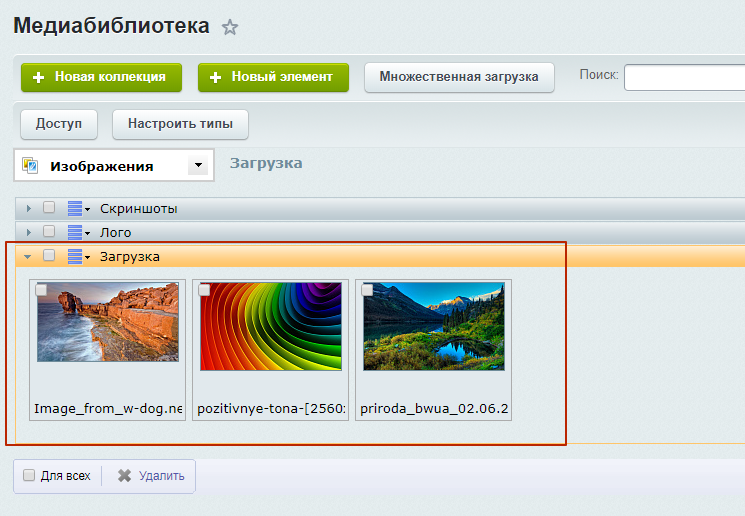Click the Загрузка breadcrumb label
The height and width of the screenshot is (516, 745).
266,163
